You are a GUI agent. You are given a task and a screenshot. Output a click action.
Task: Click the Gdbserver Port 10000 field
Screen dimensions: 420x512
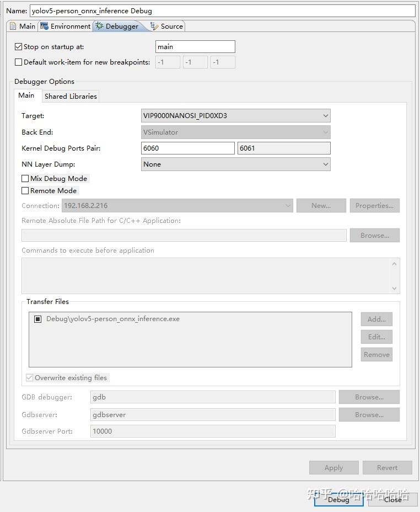click(x=213, y=431)
